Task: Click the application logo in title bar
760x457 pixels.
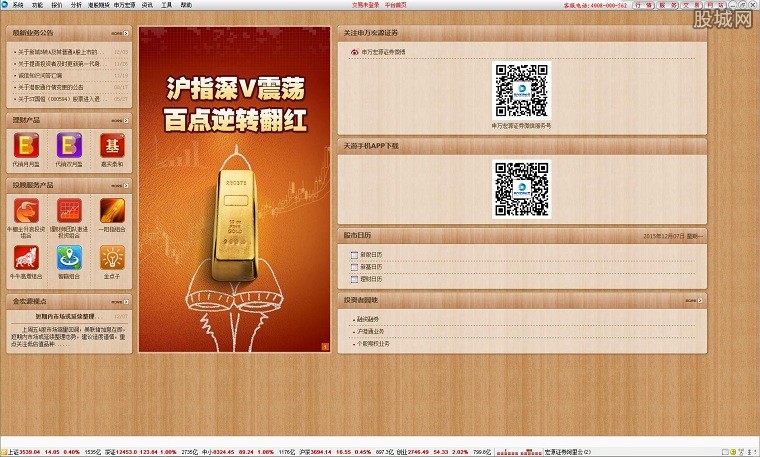Action: tap(4, 4)
